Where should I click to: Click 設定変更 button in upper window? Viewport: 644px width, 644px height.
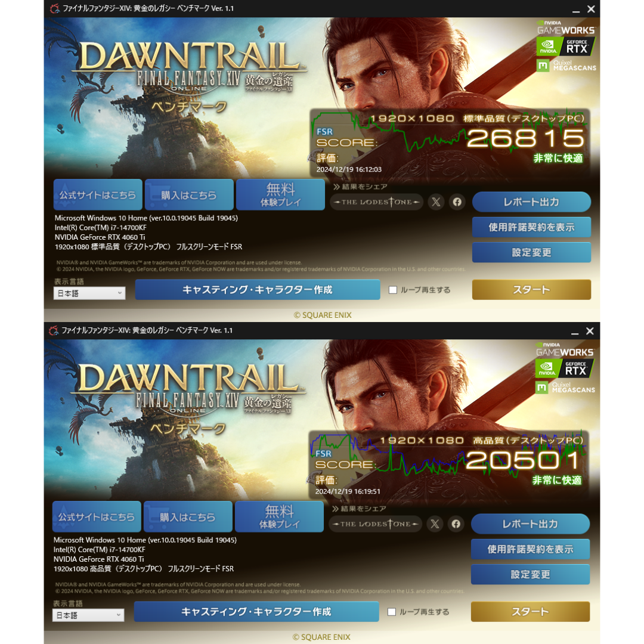[x=531, y=253]
